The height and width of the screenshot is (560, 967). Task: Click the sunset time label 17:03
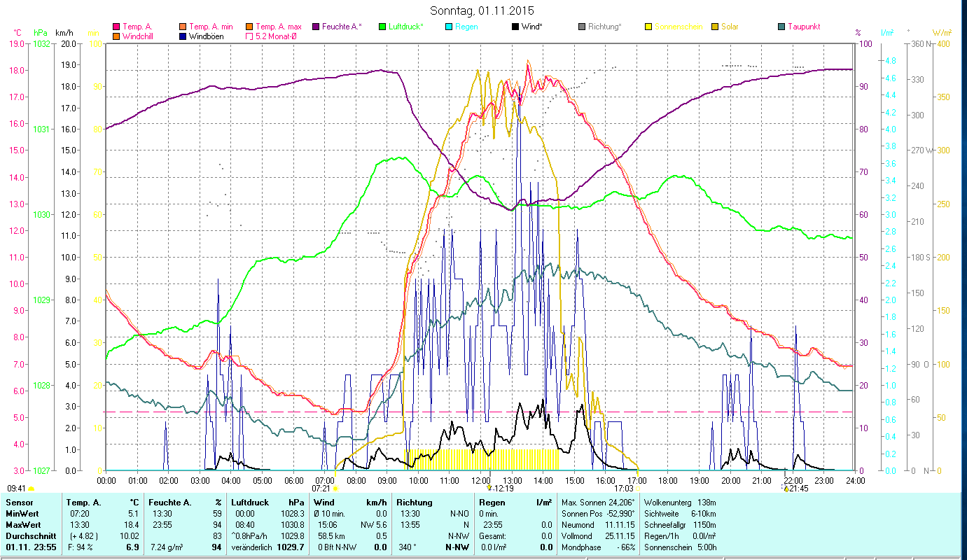pos(623,489)
